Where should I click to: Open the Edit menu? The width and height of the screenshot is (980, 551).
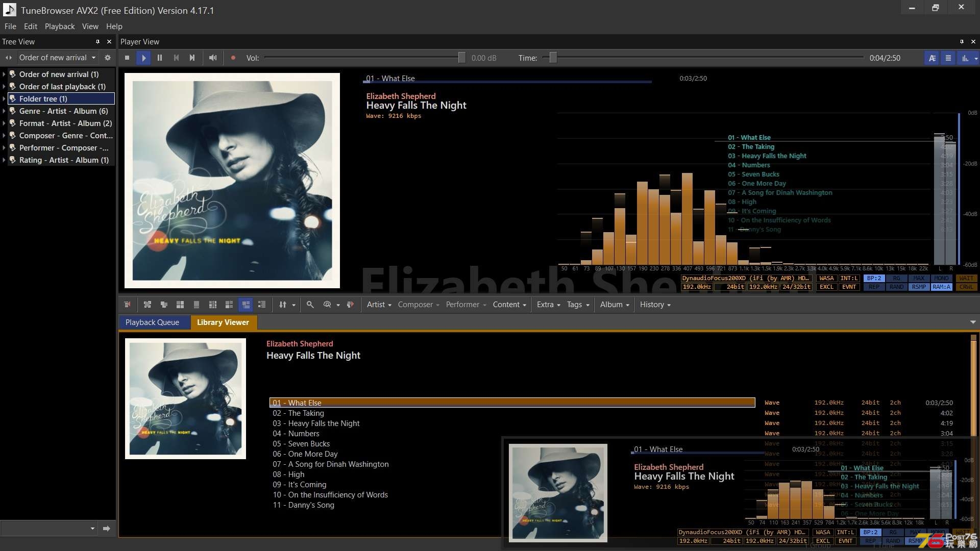click(x=31, y=27)
